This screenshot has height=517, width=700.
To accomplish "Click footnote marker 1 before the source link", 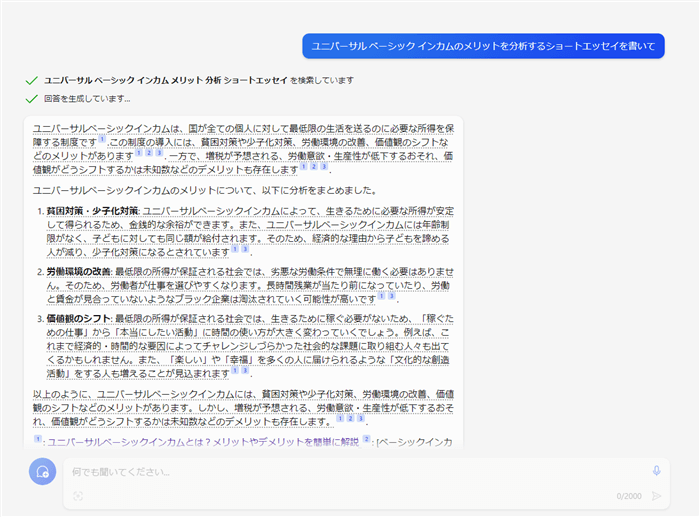I will click(x=38, y=439).
